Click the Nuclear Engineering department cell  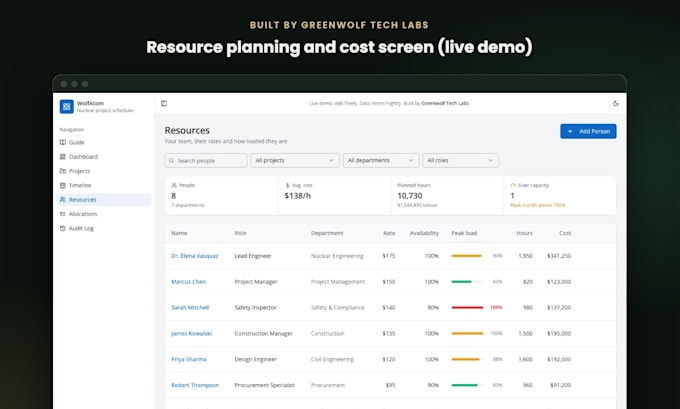[337, 256]
